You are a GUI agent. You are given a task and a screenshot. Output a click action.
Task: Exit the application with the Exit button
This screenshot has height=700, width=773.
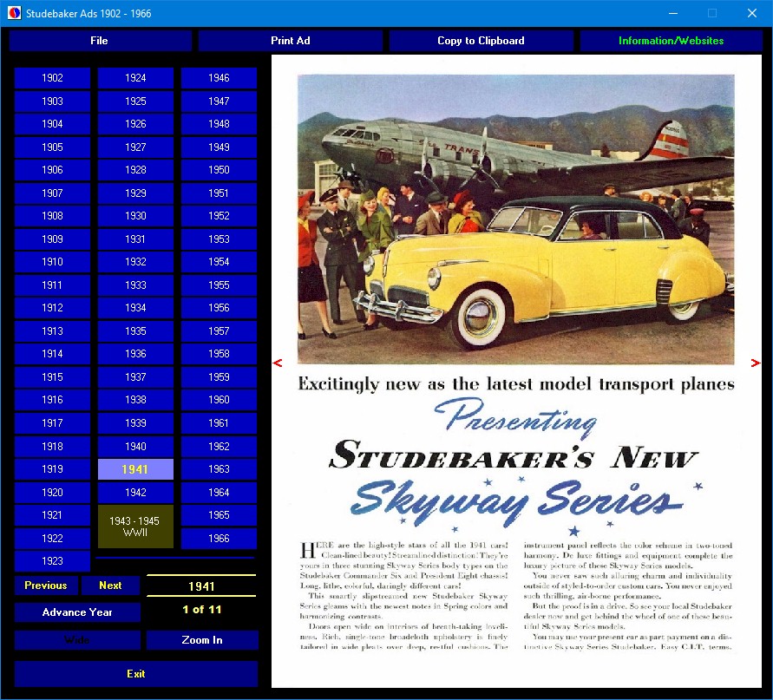tap(136, 673)
